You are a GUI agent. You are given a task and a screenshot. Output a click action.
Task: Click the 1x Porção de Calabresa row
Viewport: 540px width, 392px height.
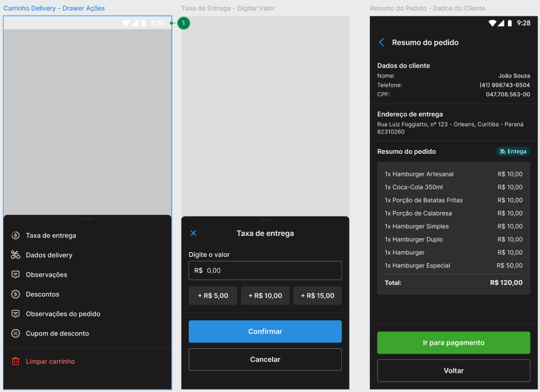click(x=454, y=214)
